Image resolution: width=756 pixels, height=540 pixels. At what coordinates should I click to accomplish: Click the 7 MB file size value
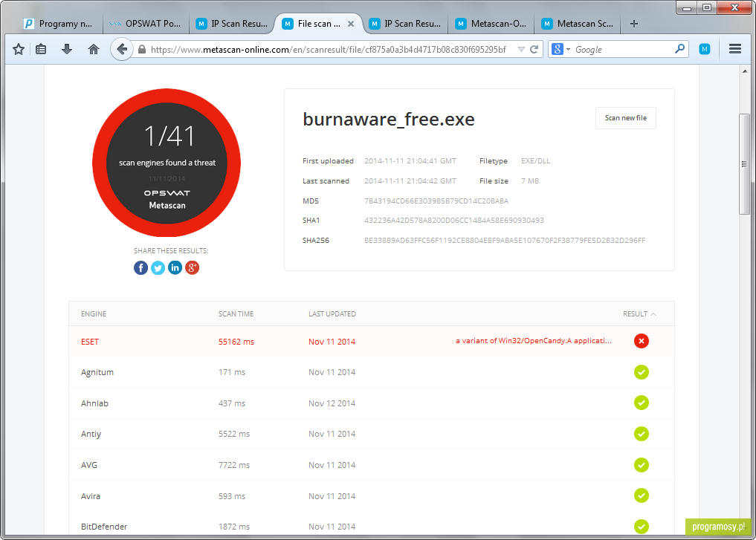(530, 181)
